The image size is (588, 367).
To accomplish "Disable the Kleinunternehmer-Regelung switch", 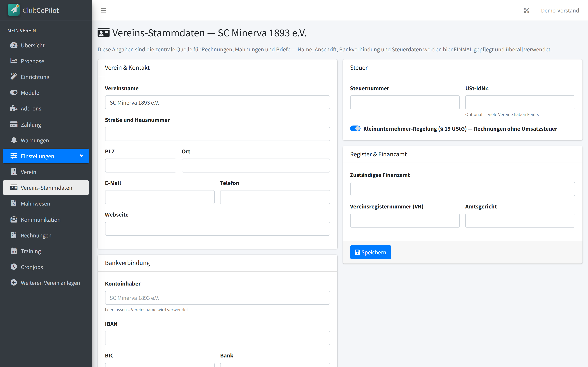I will coord(355,128).
